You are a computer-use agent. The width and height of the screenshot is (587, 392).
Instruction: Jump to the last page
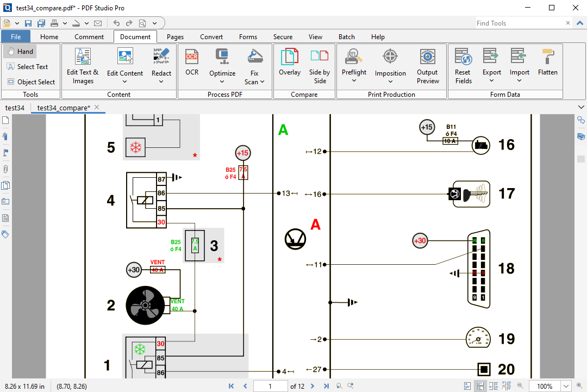(x=326, y=386)
